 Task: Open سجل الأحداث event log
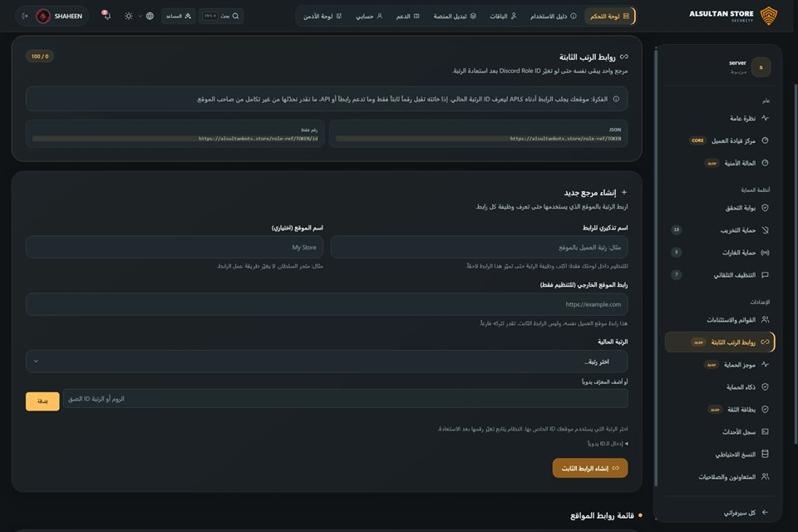720,431
